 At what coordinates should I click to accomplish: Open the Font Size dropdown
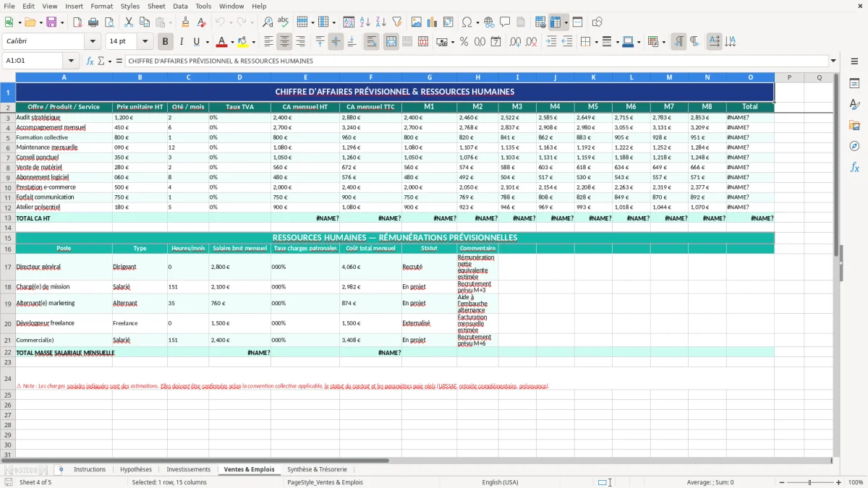pyautogui.click(x=145, y=42)
